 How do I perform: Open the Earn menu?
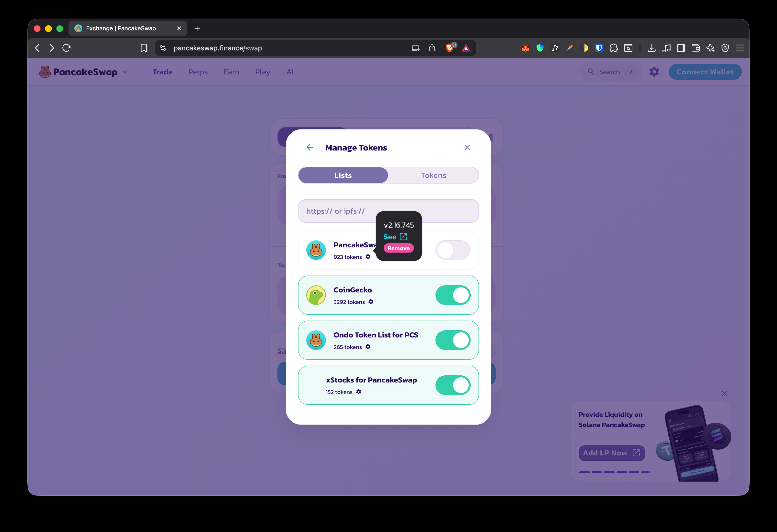pyautogui.click(x=231, y=72)
